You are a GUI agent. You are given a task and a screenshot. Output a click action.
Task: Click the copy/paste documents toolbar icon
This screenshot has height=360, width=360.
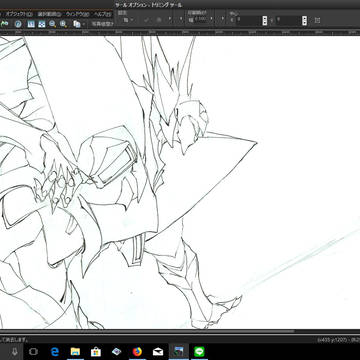click(77, 24)
